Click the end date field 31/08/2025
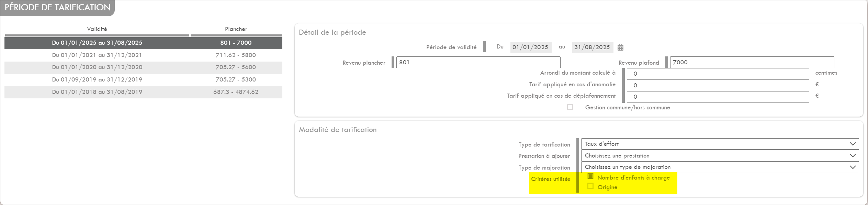Image resolution: width=868 pixels, height=205 pixels. click(593, 47)
